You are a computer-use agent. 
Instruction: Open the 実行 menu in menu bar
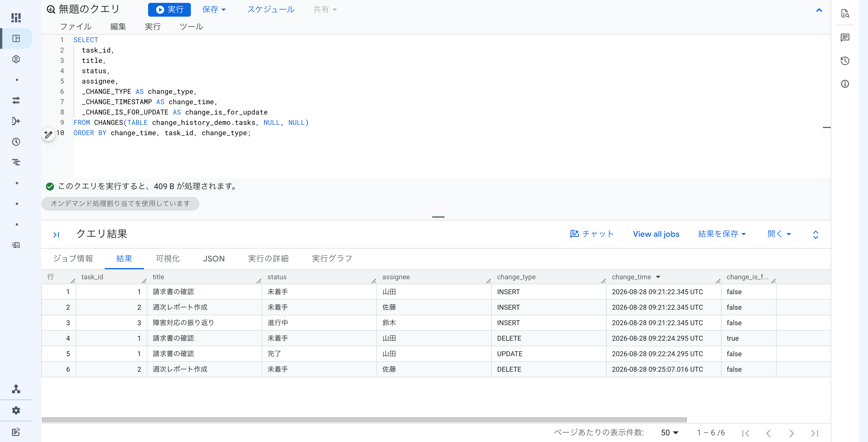click(x=153, y=26)
